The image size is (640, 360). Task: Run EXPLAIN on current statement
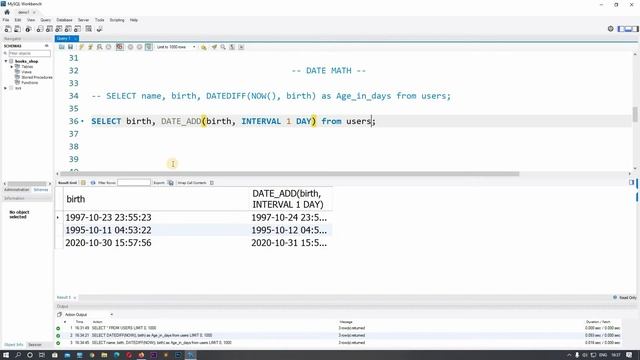click(99, 47)
